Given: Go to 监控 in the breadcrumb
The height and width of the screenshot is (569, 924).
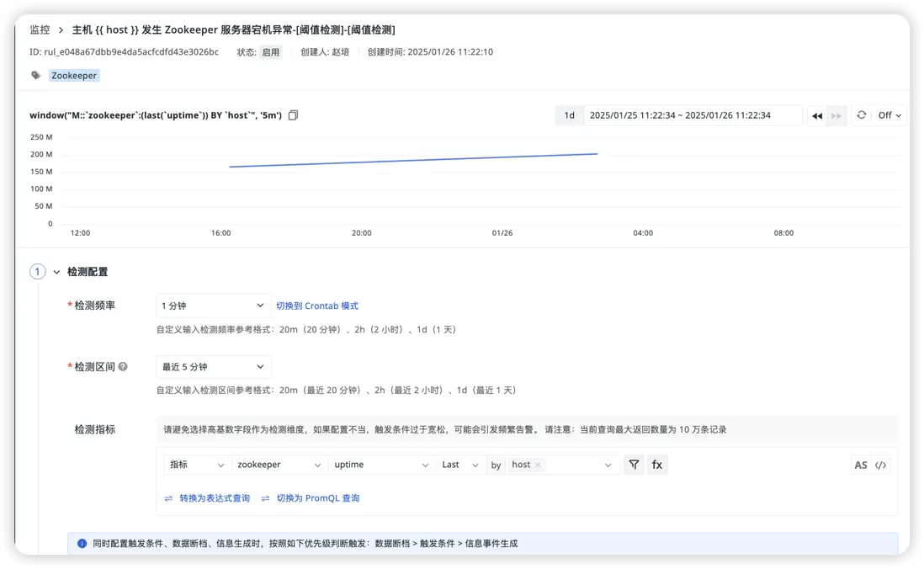Looking at the screenshot, I should point(40,28).
